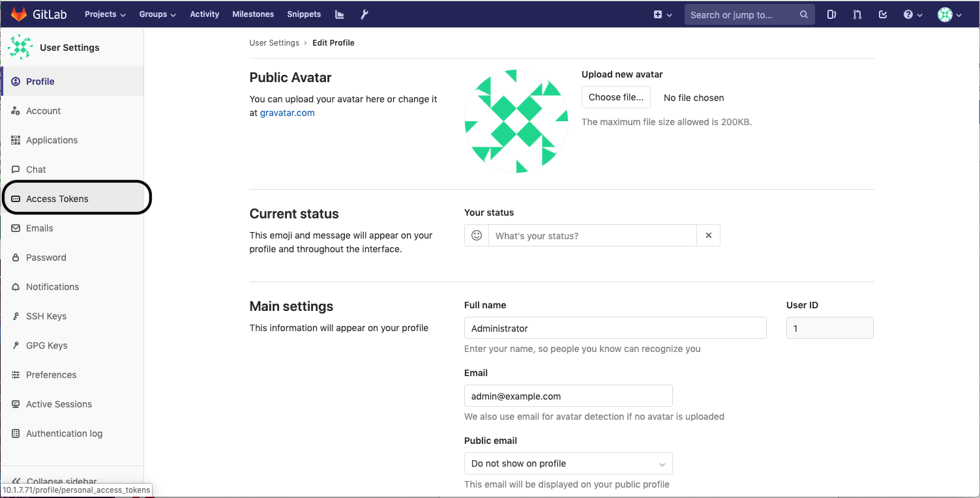Open the Snippets menu item
Viewport: 980px width, 498px height.
tap(304, 14)
